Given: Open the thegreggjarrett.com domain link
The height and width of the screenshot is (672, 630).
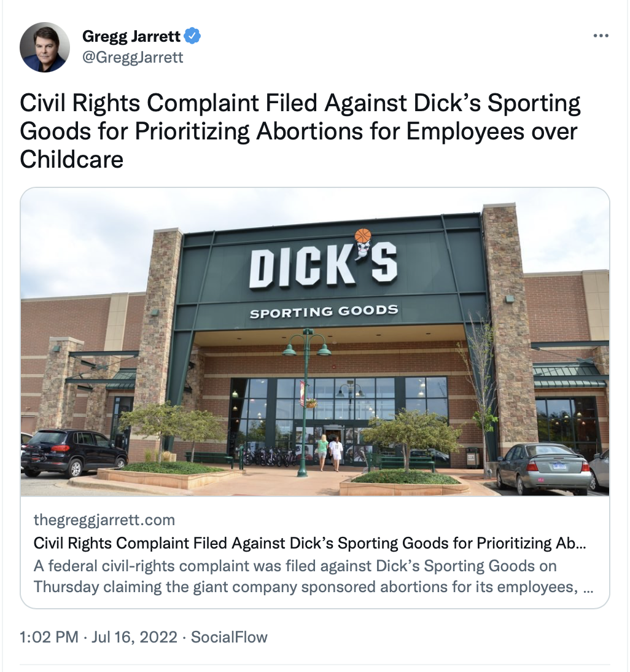Looking at the screenshot, I should [104, 520].
